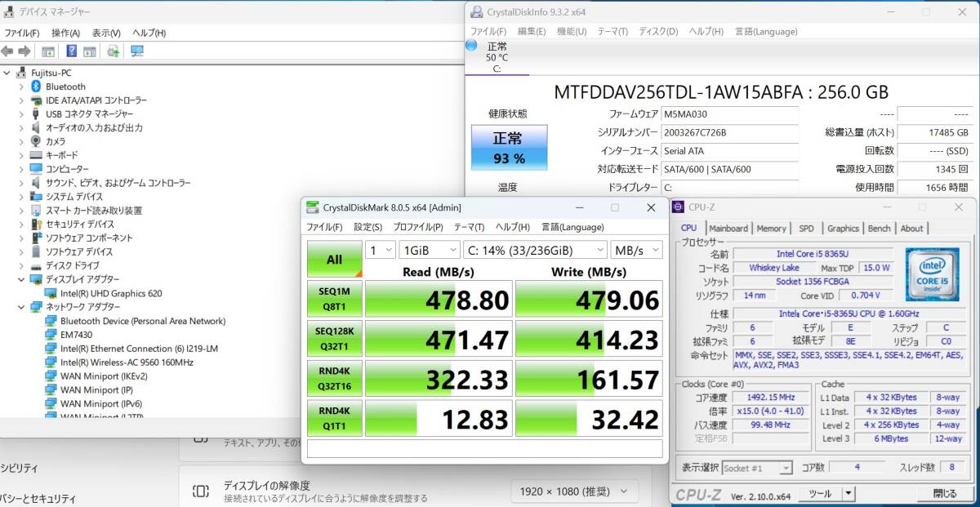Screen dimensions: 980x507
Task: Click the action pane toolbar icon in Device Manager
Action: 90,51
